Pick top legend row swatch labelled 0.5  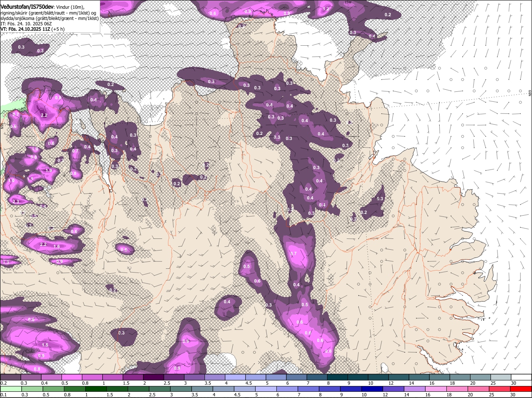click(x=71, y=377)
